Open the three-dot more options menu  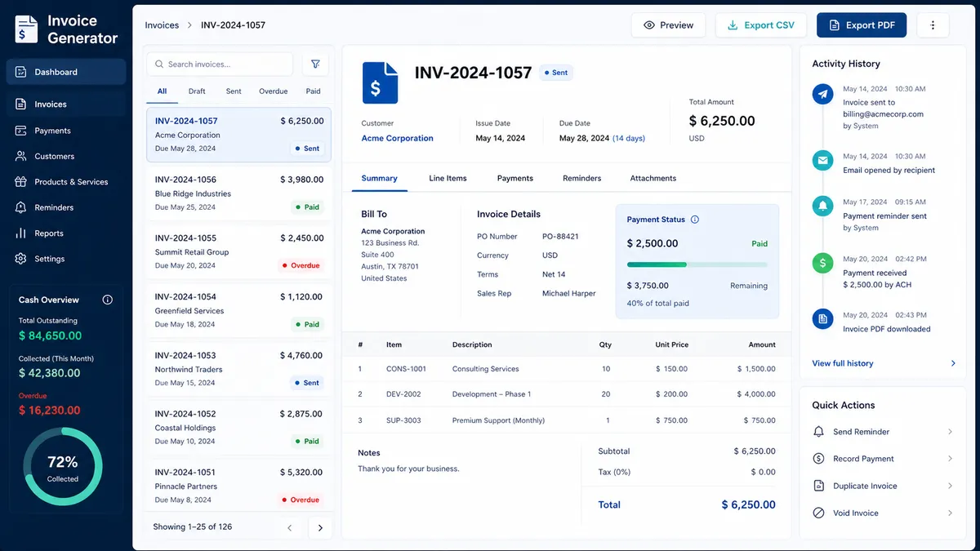tap(933, 25)
